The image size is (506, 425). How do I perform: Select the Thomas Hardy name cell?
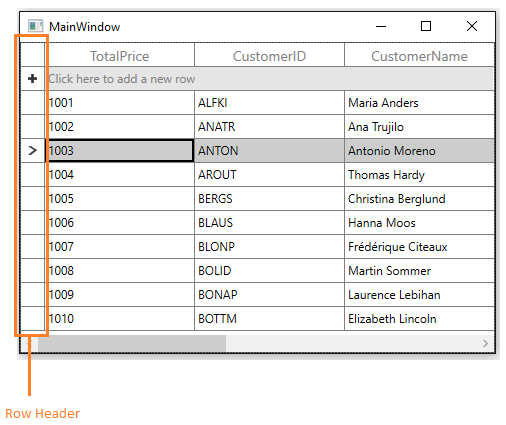419,175
